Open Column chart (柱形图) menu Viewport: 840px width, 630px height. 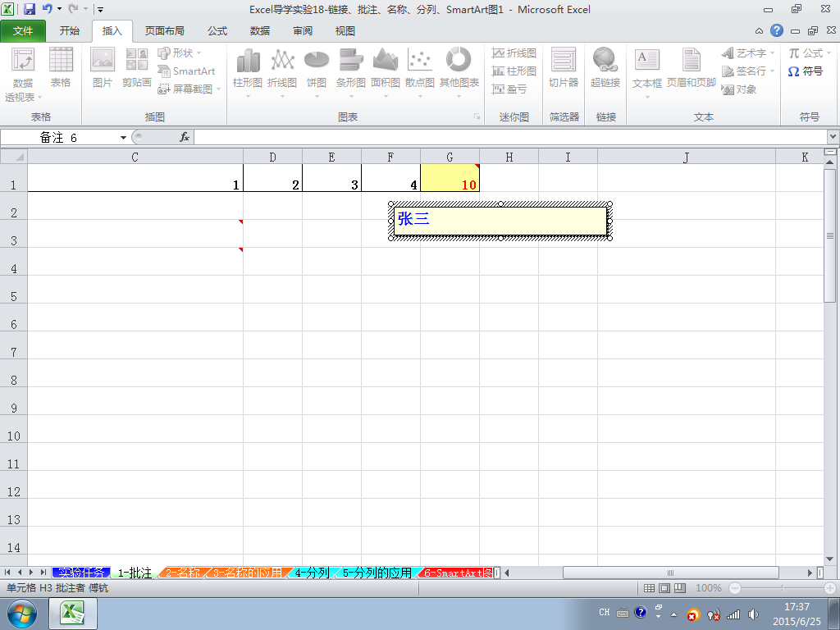pyautogui.click(x=248, y=73)
